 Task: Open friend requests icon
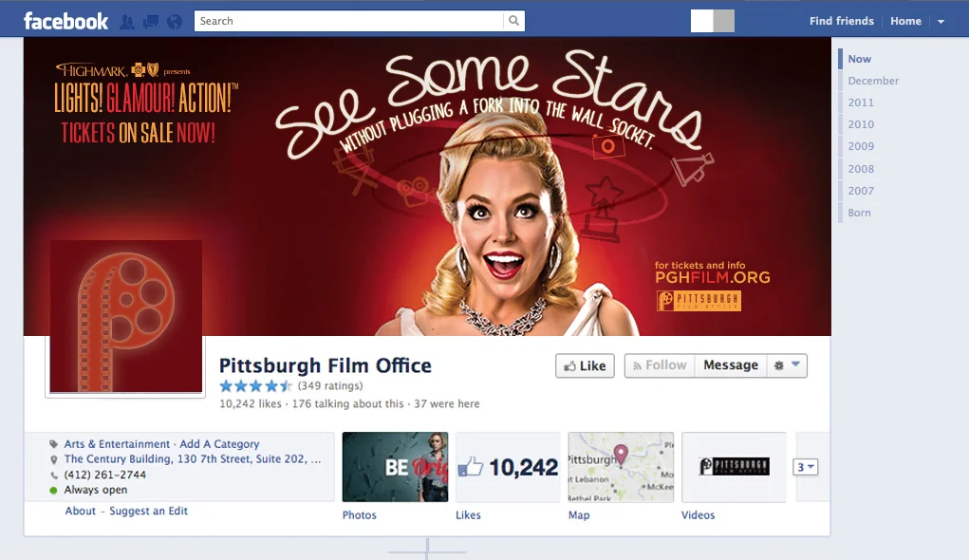[x=127, y=22]
